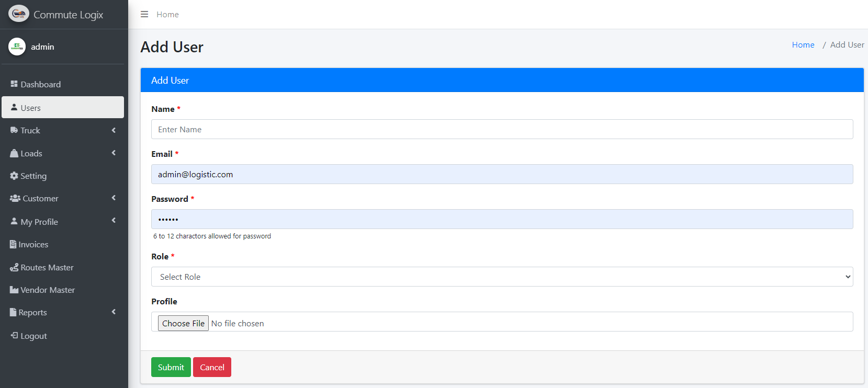Click the Commute Logix logo icon
Viewport: 868px width, 388px height.
click(x=18, y=14)
